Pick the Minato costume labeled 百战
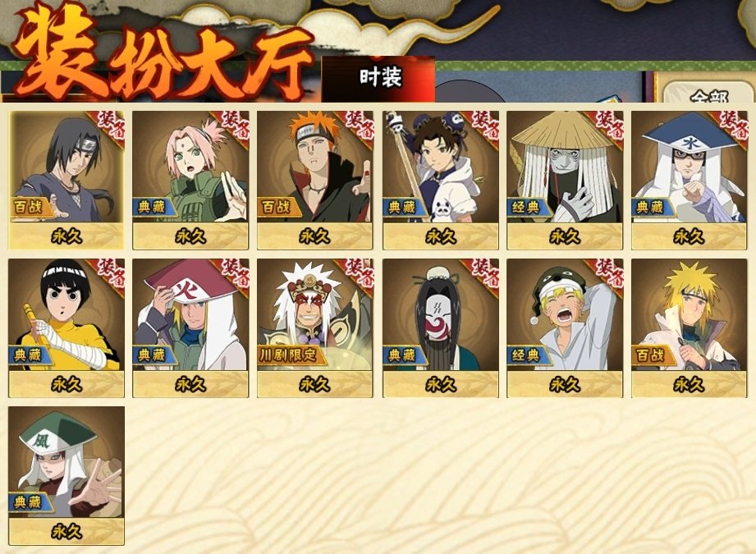This screenshot has width=756, height=554. pos(689,327)
